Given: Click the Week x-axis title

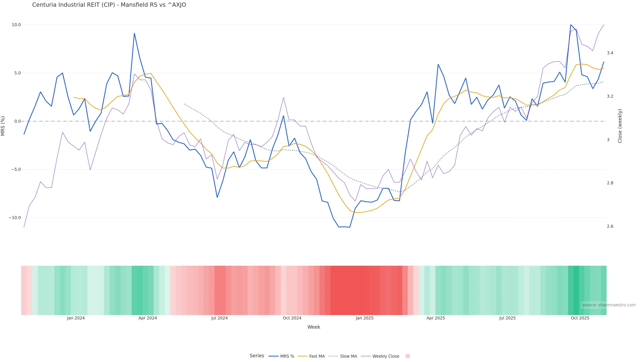Looking at the screenshot, I should coord(314,327).
